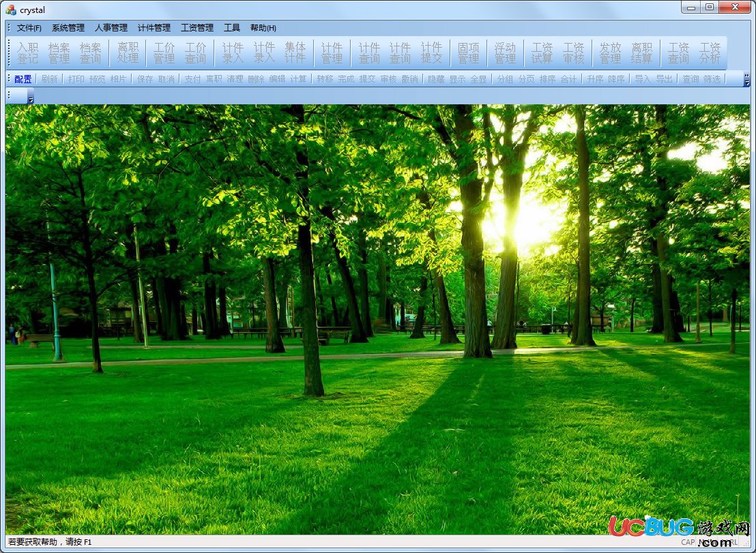Click the 显示 show button
The width and height of the screenshot is (756, 553).
point(458,79)
